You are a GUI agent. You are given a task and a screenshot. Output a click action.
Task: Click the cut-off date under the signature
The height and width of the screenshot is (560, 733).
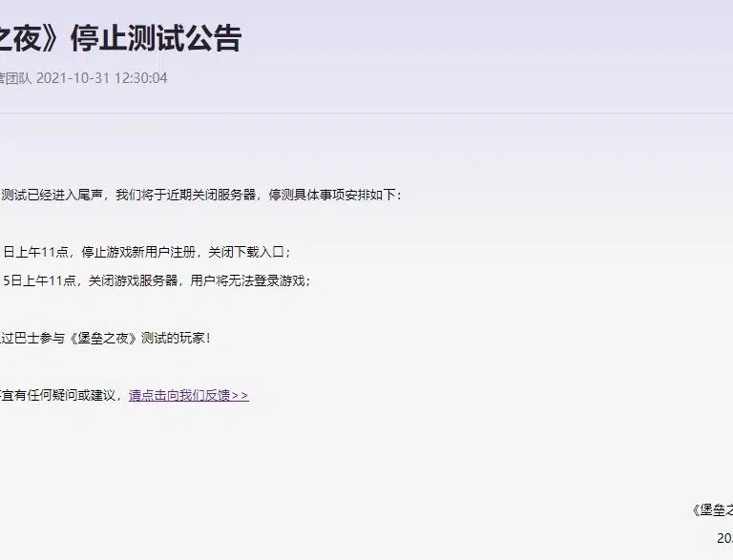tap(723, 539)
